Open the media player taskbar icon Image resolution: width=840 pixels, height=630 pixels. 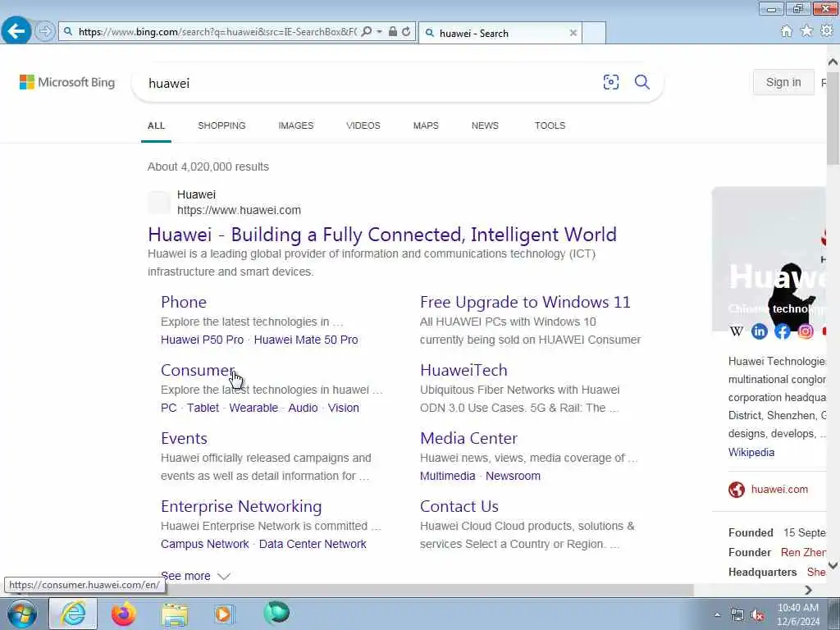coord(224,614)
